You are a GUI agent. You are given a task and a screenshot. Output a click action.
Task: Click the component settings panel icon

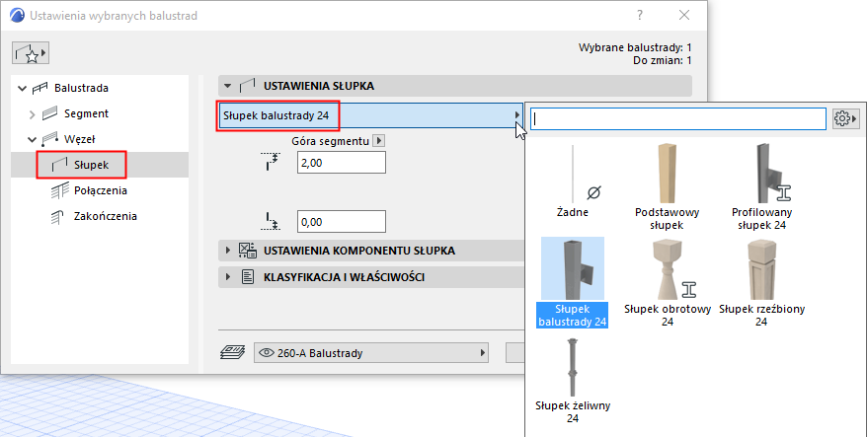pyautogui.click(x=248, y=251)
